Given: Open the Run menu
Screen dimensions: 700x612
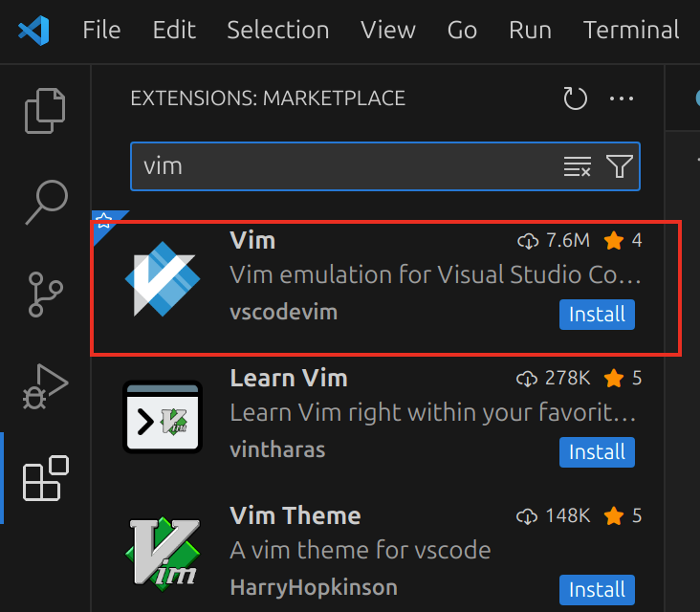Looking at the screenshot, I should tap(530, 31).
